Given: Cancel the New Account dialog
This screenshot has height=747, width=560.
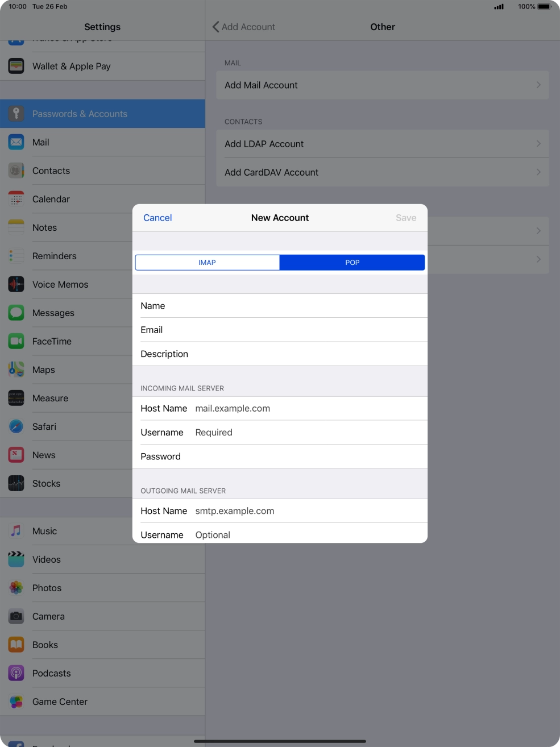Looking at the screenshot, I should (157, 218).
